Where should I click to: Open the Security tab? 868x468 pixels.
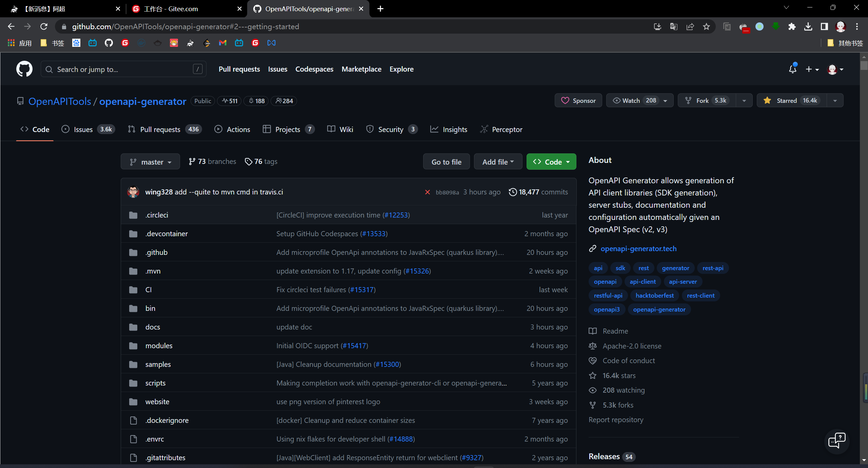391,129
